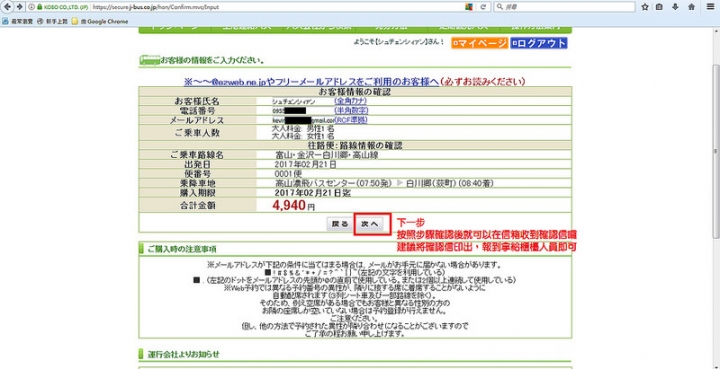
Task: Click the URL address field
Action: 276,7
